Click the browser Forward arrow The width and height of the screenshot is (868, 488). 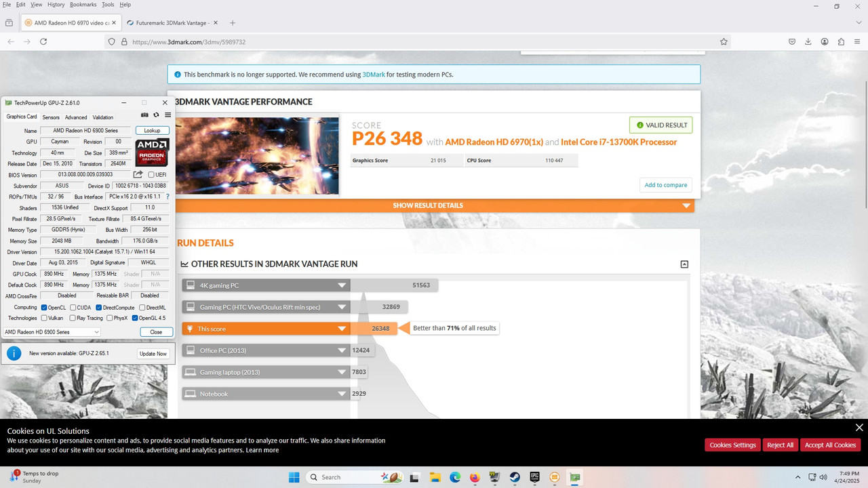pyautogui.click(x=27, y=41)
